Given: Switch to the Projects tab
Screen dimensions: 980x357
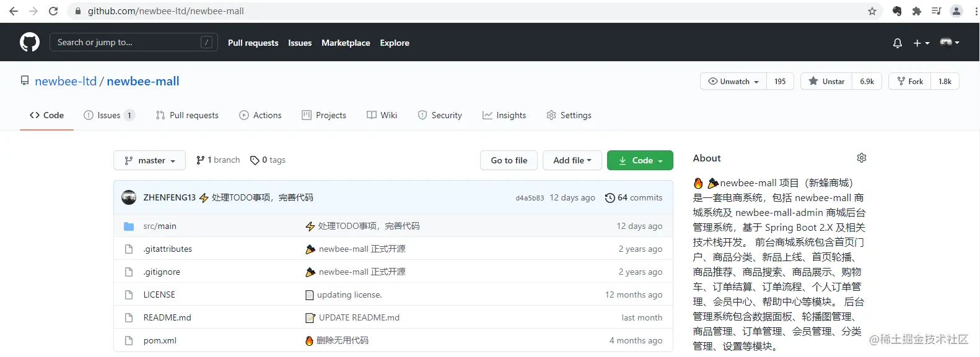Looking at the screenshot, I should [324, 115].
